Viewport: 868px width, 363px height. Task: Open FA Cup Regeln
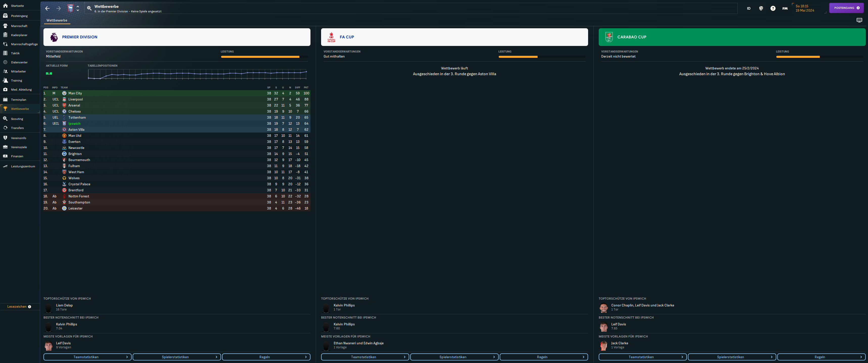pyautogui.click(x=544, y=357)
